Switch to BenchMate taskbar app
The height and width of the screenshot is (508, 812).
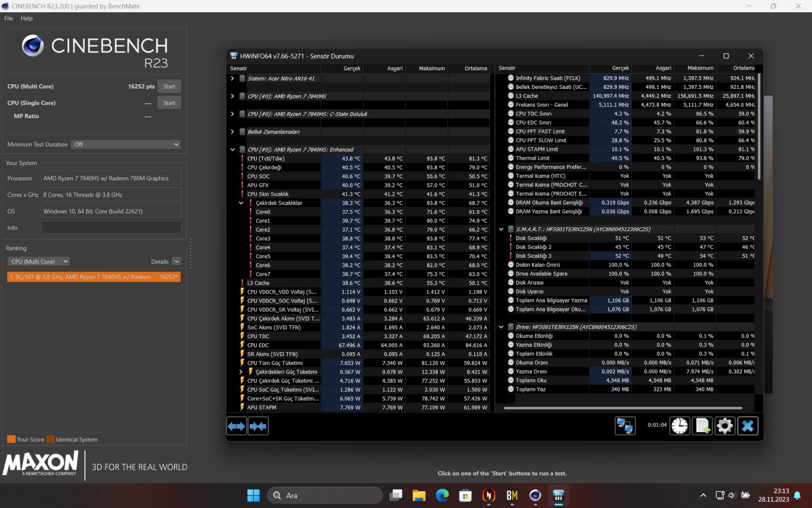click(x=512, y=495)
